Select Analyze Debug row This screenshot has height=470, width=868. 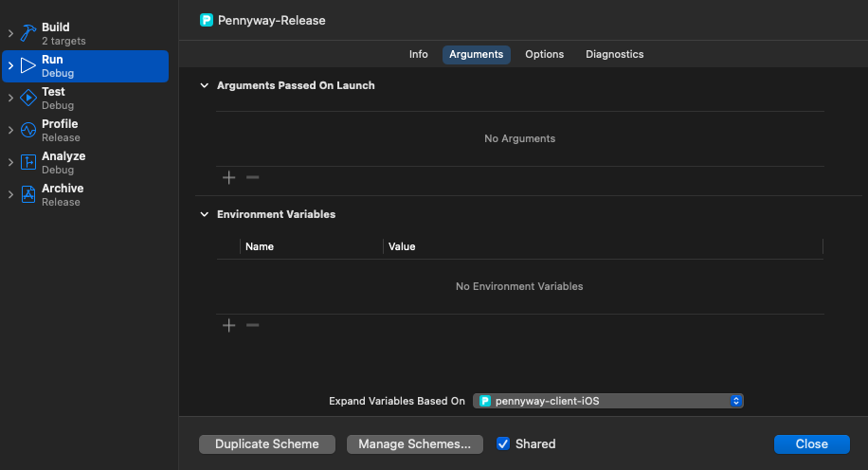(85, 162)
